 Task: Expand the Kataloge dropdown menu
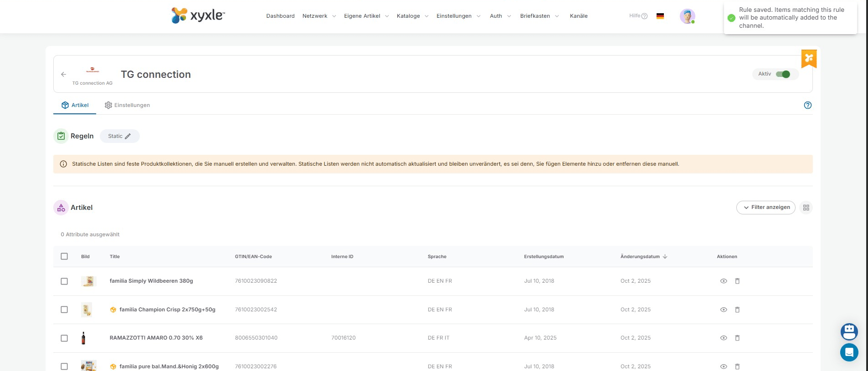point(412,16)
